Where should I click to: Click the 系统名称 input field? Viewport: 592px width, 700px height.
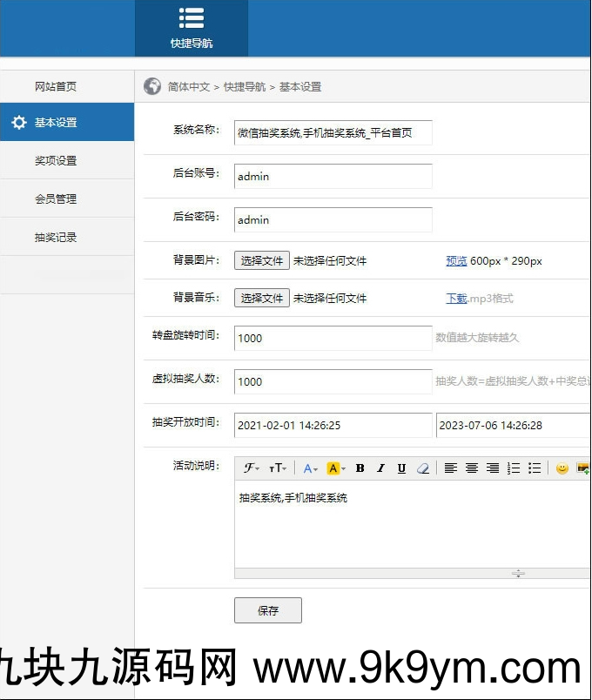(333, 133)
